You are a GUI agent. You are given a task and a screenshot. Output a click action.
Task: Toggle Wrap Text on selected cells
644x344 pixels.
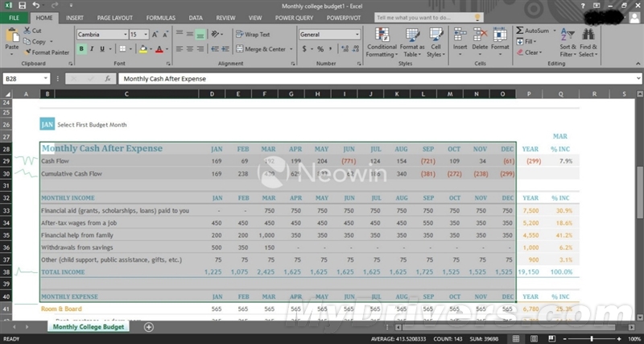click(x=253, y=35)
